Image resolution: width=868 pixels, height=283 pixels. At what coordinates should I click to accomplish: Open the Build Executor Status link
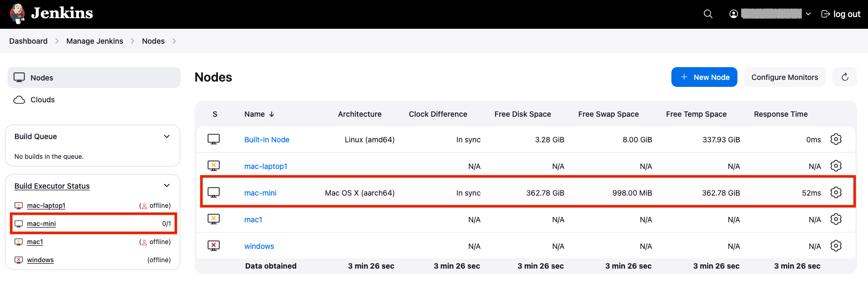52,186
